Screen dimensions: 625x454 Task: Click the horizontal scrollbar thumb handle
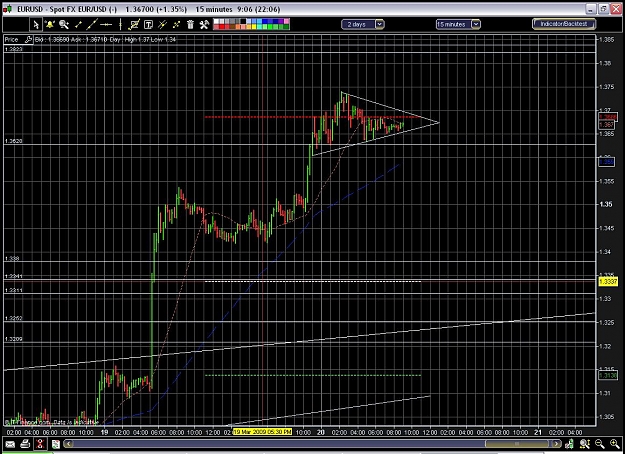click(x=517, y=444)
